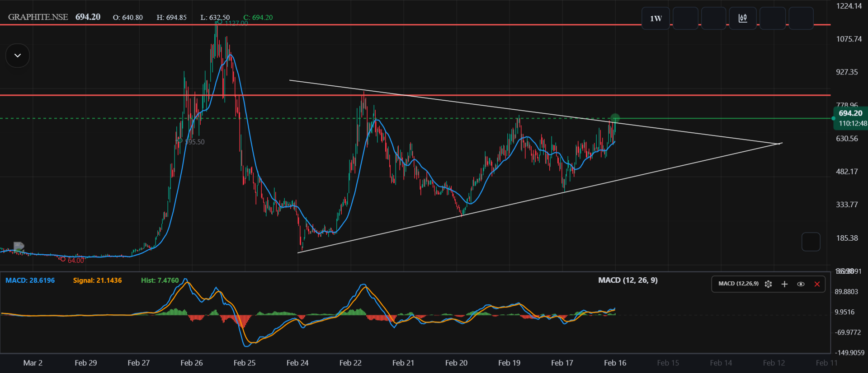Click the 595.50 price marker label
The width and height of the screenshot is (868, 373).
(x=195, y=142)
